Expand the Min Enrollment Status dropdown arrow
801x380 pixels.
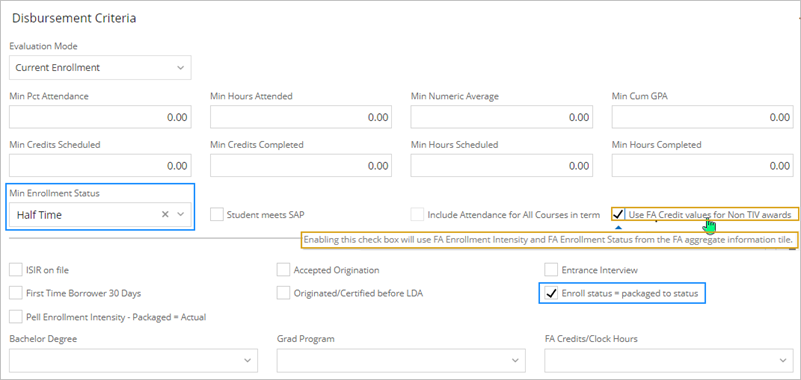tap(180, 215)
